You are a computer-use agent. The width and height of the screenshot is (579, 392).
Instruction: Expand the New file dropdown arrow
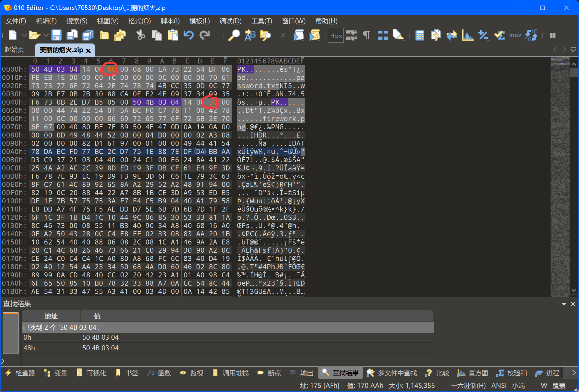click(x=24, y=35)
